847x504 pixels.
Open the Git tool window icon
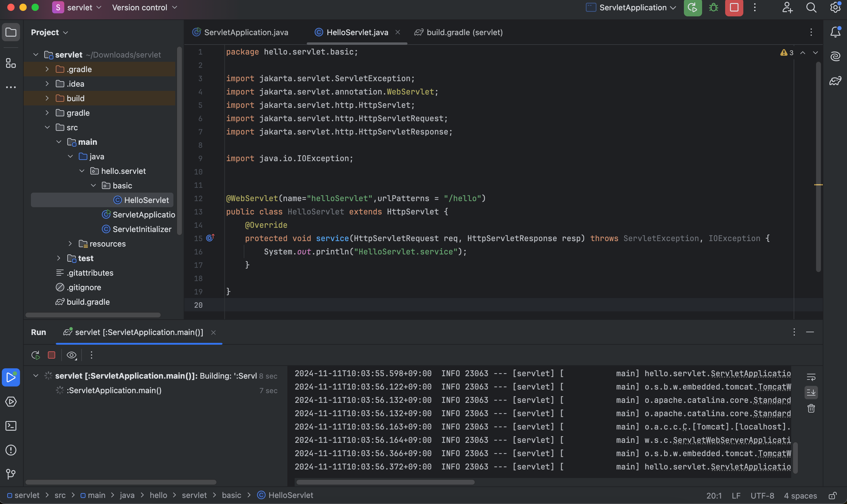[x=11, y=474]
